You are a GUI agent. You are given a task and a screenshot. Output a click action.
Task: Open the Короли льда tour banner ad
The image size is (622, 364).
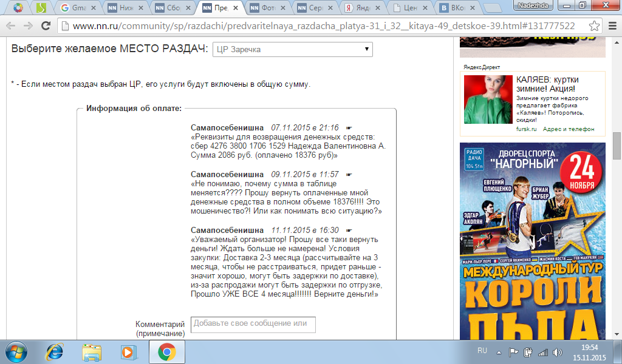(533, 241)
